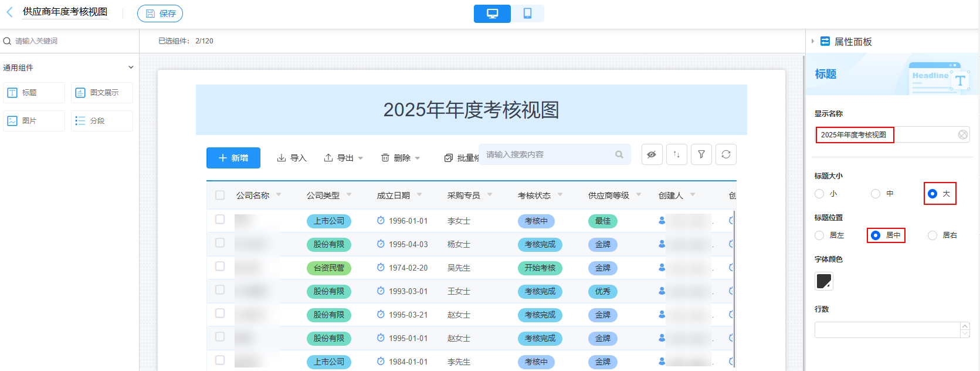Select the 标题 component
This screenshot has height=371, width=980.
tap(34, 93)
